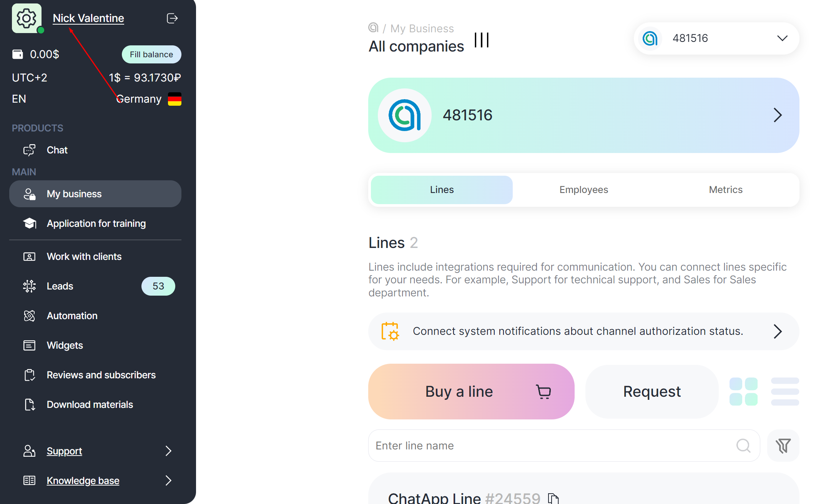Click the three vertical bars icon

click(x=482, y=40)
